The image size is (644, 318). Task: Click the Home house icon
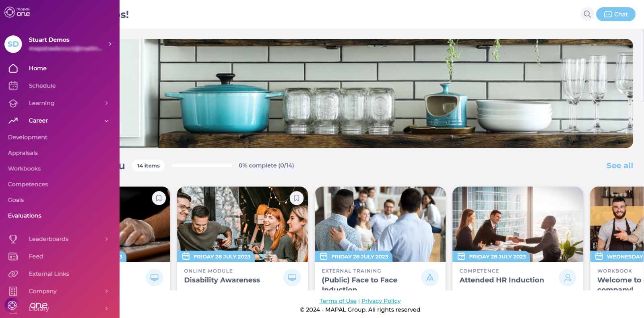tap(13, 68)
